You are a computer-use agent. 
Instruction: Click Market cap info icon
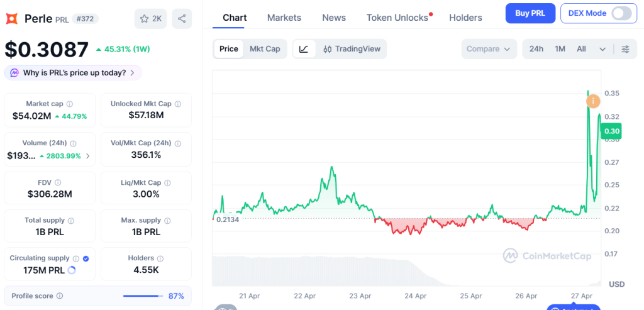[70, 104]
